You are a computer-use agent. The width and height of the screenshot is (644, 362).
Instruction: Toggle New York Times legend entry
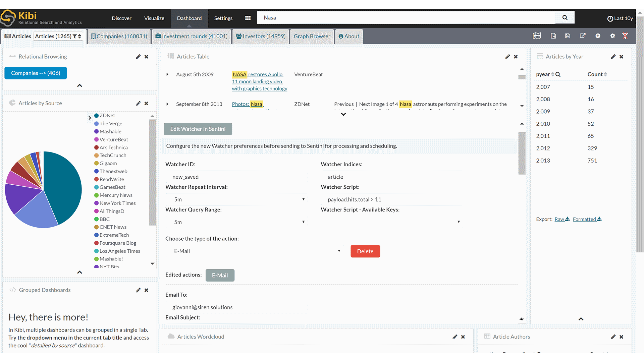(x=115, y=203)
